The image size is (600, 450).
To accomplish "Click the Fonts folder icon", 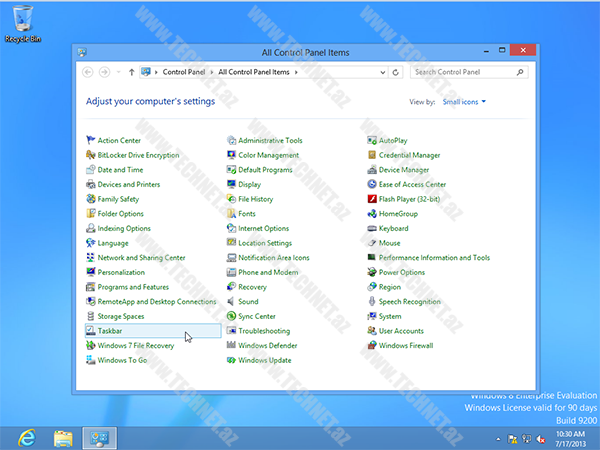I will pos(232,214).
